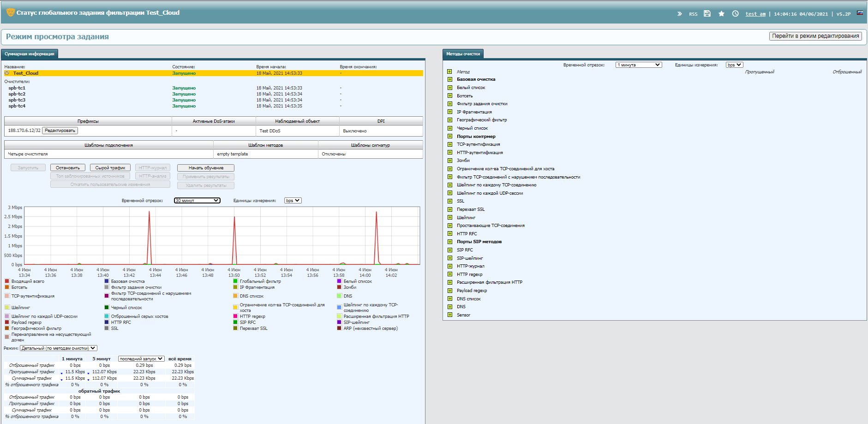Click "Перейти в режим редактирования" button
This screenshot has height=424, width=868.
pyautogui.click(x=815, y=36)
